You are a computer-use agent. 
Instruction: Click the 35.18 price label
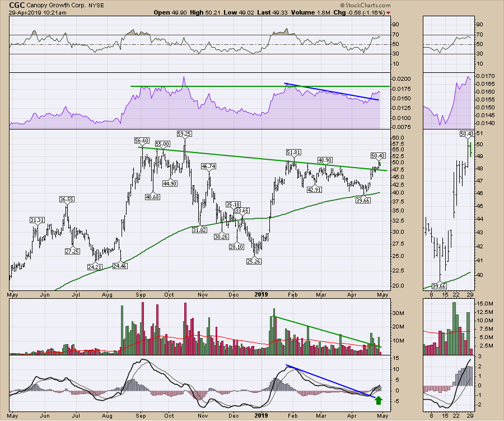(233, 204)
